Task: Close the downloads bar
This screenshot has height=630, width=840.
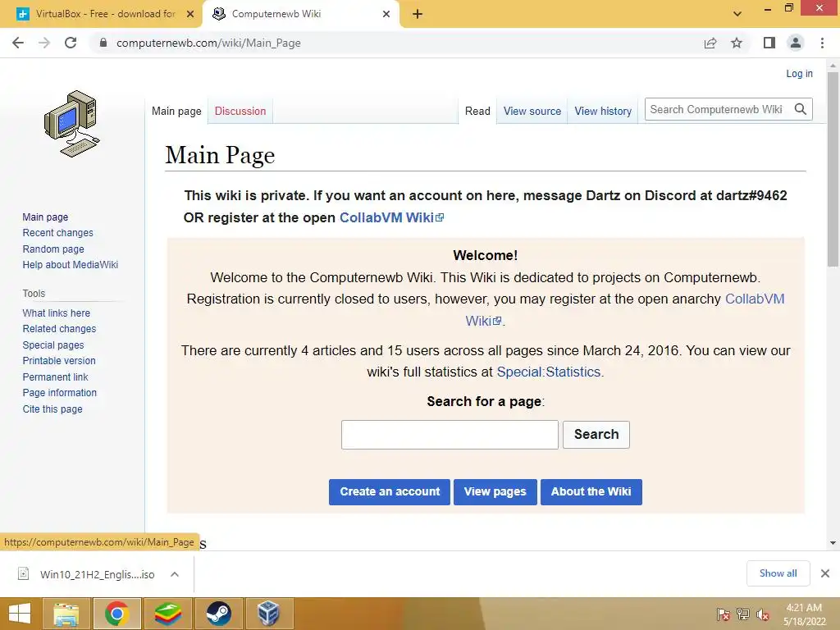Action: pyautogui.click(x=825, y=573)
